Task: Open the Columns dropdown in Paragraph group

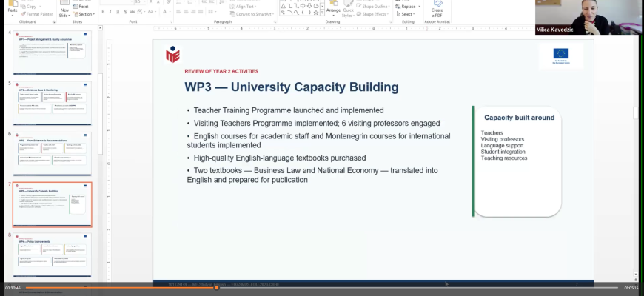Action: pos(212,12)
